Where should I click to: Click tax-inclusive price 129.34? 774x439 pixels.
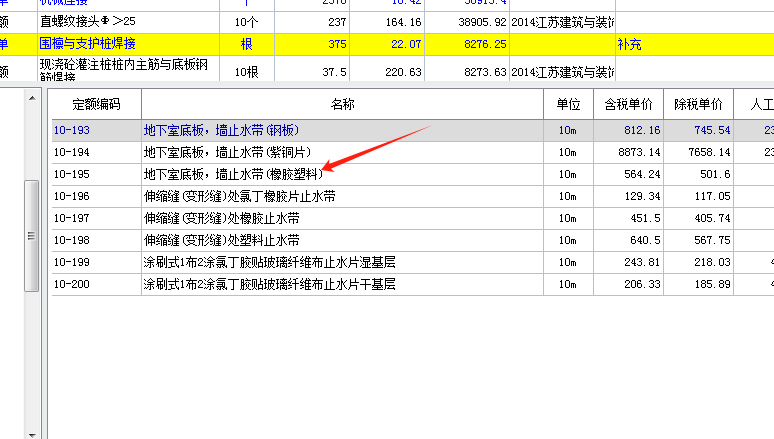click(x=642, y=196)
